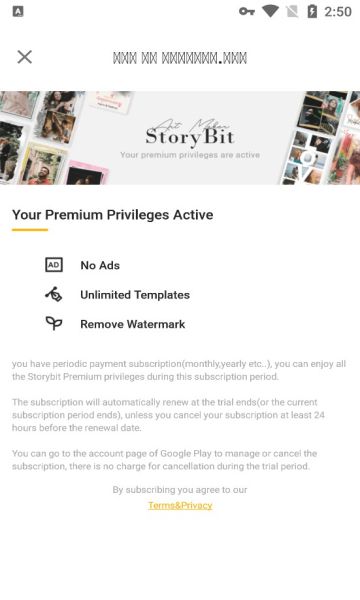Select the Unlimited Templates label
The image size is (360, 600).
(x=135, y=295)
